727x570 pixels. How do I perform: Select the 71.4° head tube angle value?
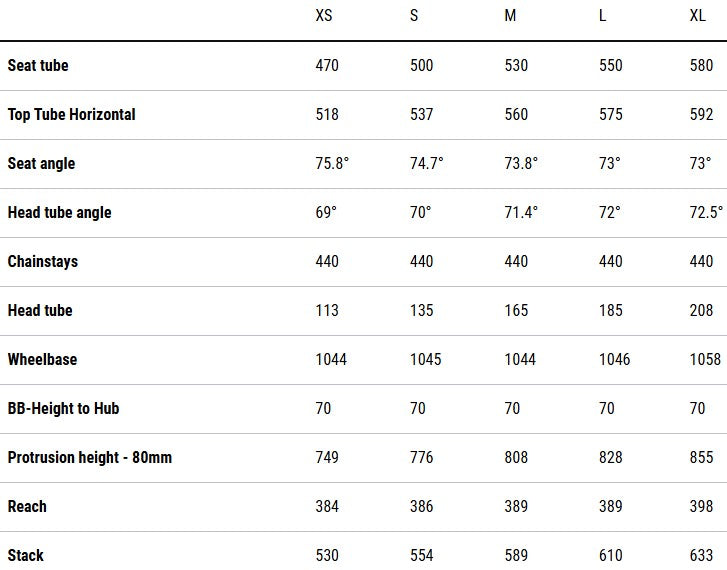click(x=521, y=212)
